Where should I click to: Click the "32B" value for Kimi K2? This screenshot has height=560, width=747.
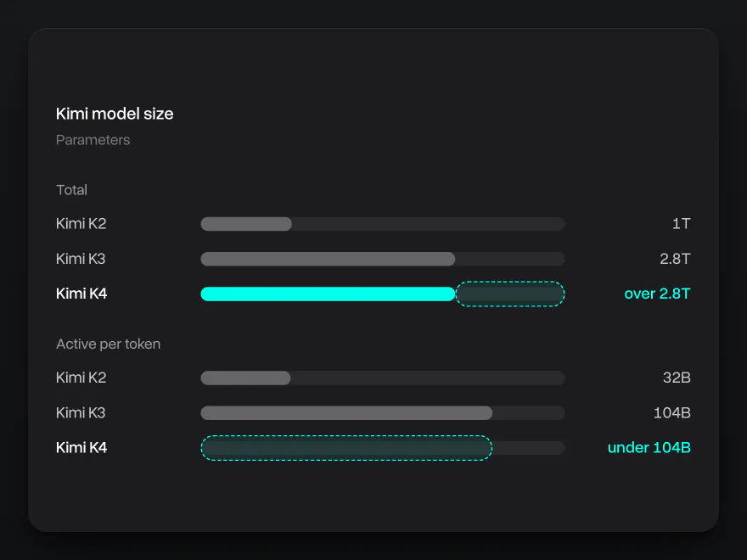click(677, 378)
